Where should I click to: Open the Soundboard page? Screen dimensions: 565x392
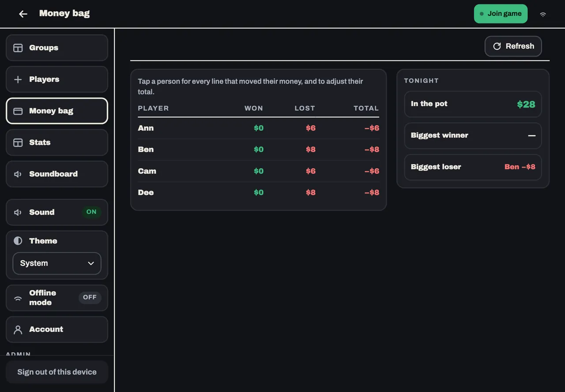click(57, 174)
